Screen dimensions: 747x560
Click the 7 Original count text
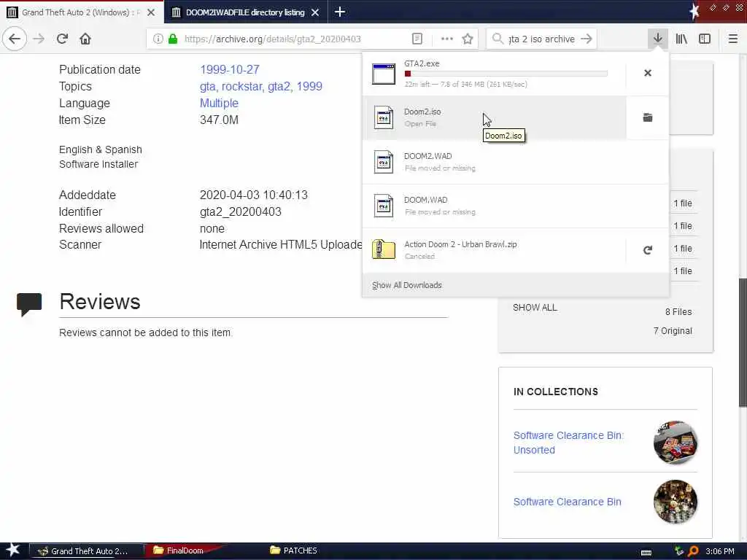point(673,330)
